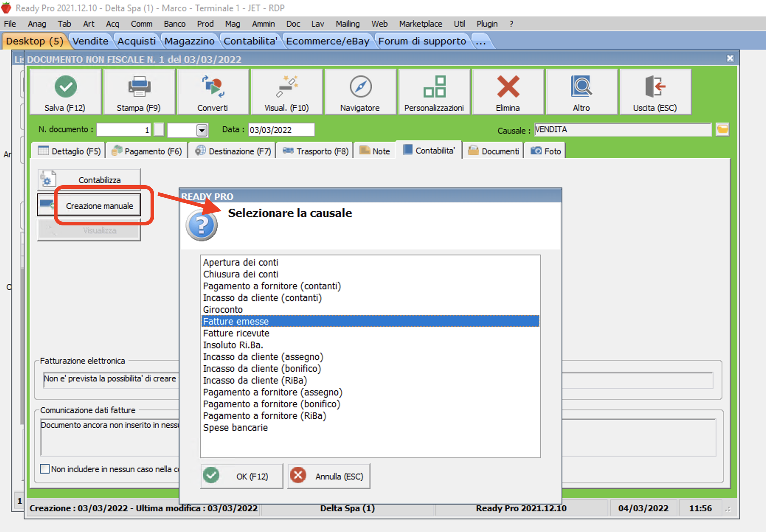Click the small box beside N. documento

(159, 129)
